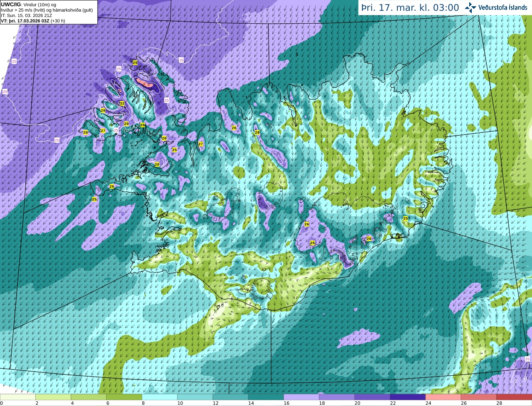Click the 'UWC/IG: Vindur (10m) og' line
Screen dimensions: 532x406
click(x=28, y=4)
